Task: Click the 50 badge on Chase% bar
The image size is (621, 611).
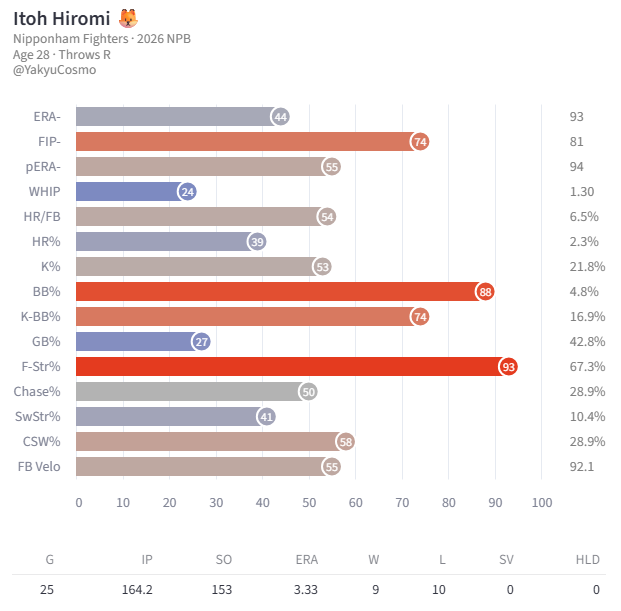Action: (308, 392)
